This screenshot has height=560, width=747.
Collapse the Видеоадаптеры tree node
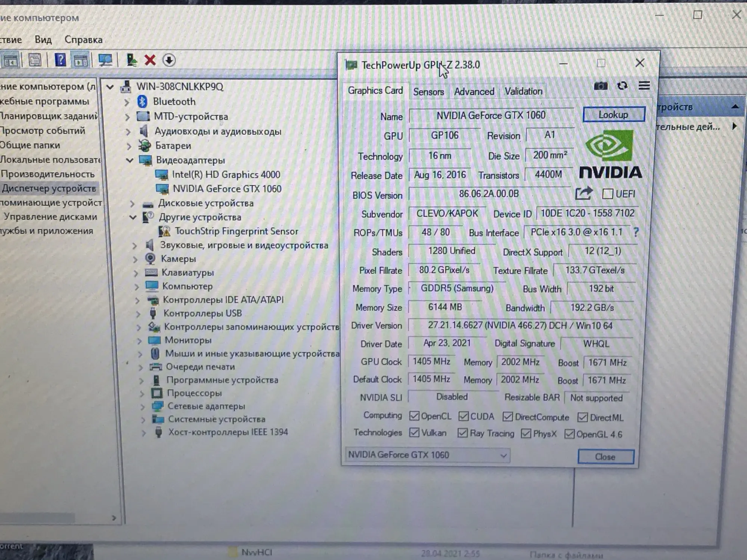tap(130, 160)
